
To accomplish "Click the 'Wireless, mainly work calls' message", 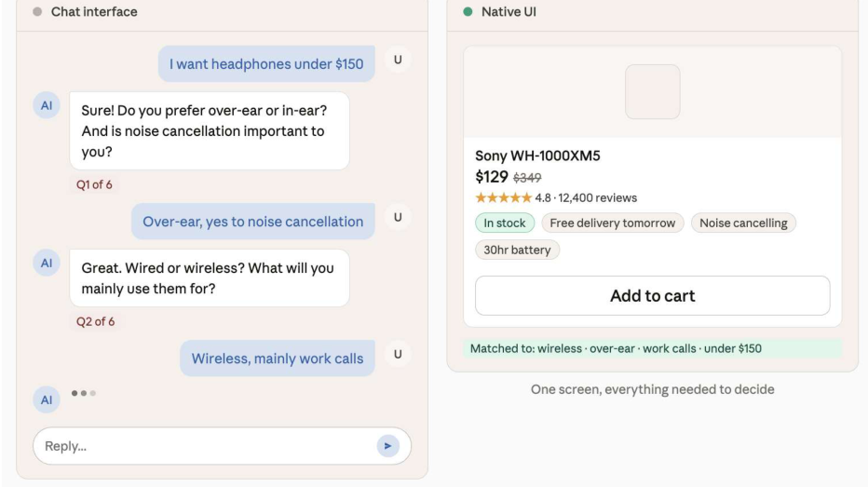I will click(x=278, y=358).
